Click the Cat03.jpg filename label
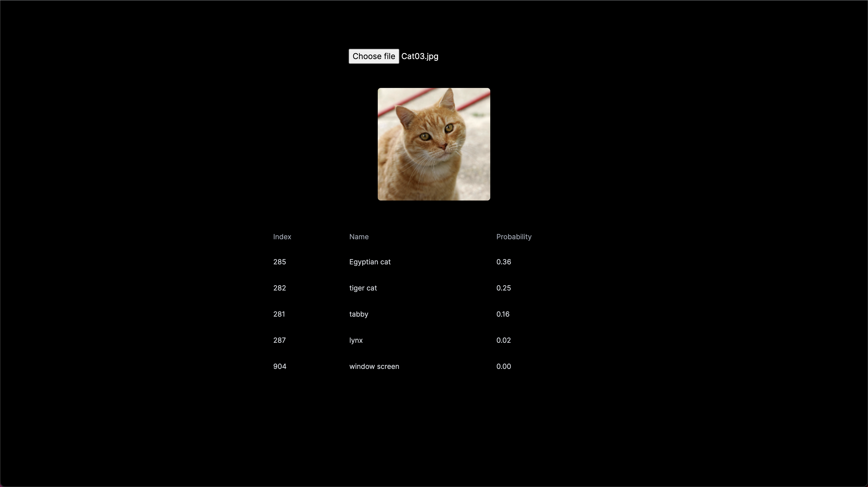The width and height of the screenshot is (868, 487). (419, 56)
